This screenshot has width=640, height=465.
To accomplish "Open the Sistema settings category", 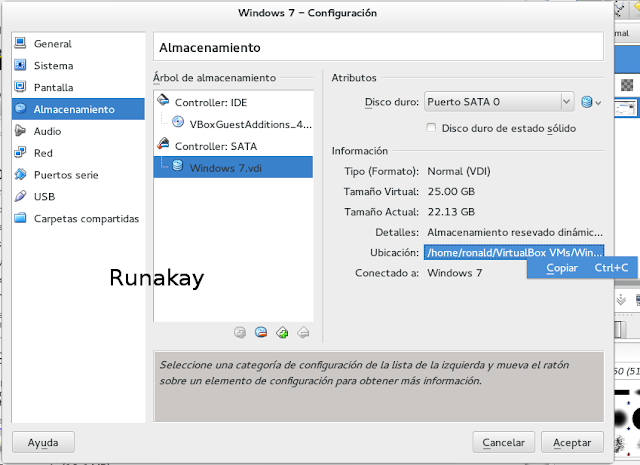I will [x=78, y=65].
